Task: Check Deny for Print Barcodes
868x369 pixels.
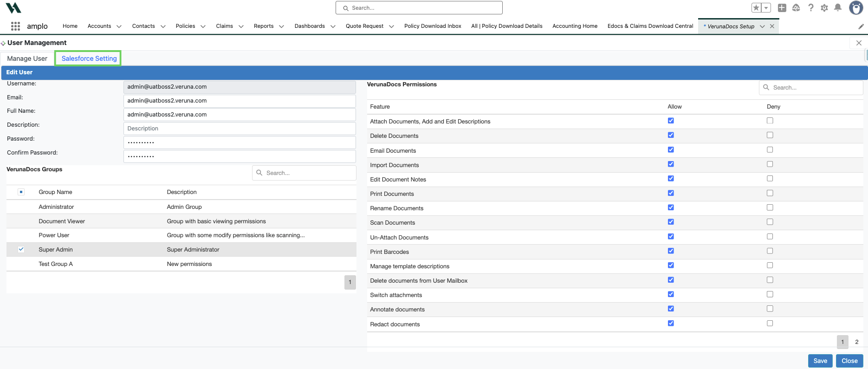Action: pyautogui.click(x=770, y=251)
